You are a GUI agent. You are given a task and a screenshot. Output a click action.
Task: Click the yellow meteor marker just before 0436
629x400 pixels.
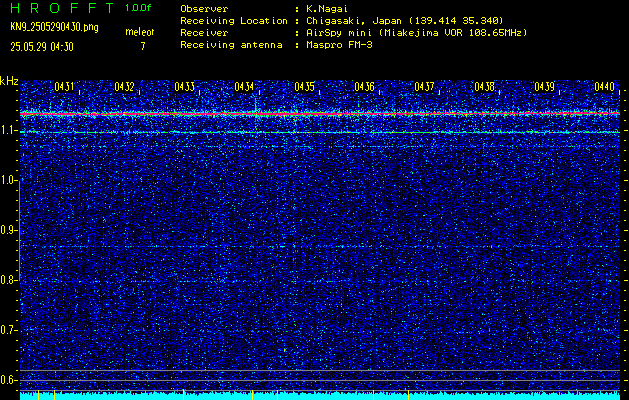click(x=373, y=394)
